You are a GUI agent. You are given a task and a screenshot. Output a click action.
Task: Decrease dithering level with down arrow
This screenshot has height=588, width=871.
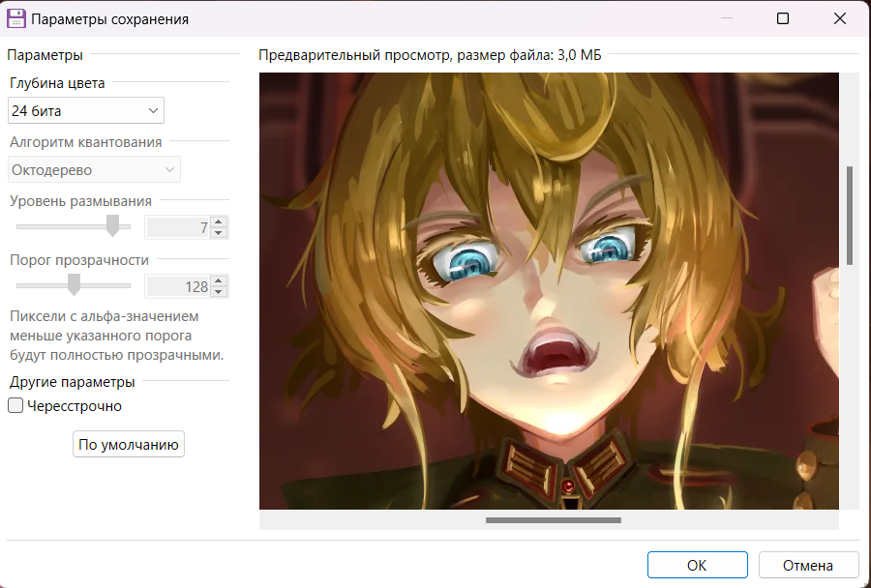(x=219, y=233)
